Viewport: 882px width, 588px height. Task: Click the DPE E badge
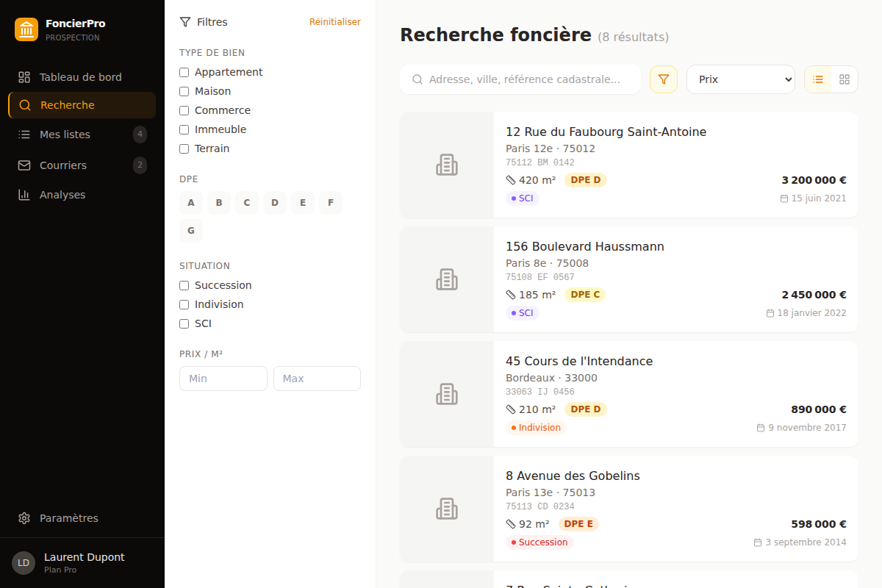pos(579,524)
